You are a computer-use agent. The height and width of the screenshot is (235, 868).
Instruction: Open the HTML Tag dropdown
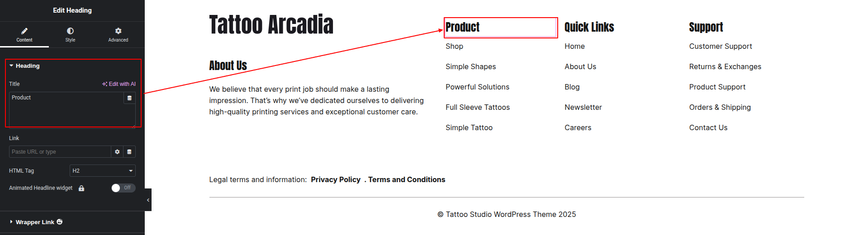click(x=103, y=171)
